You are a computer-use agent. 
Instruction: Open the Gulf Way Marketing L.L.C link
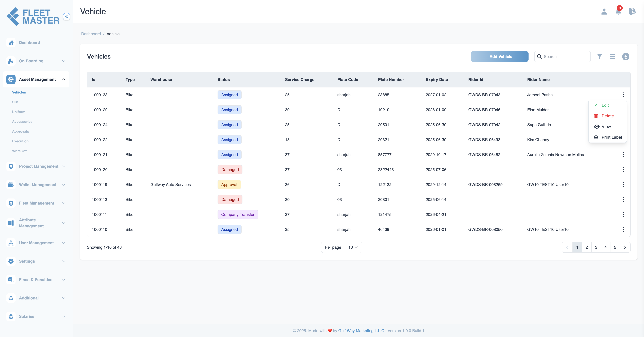tap(361, 331)
